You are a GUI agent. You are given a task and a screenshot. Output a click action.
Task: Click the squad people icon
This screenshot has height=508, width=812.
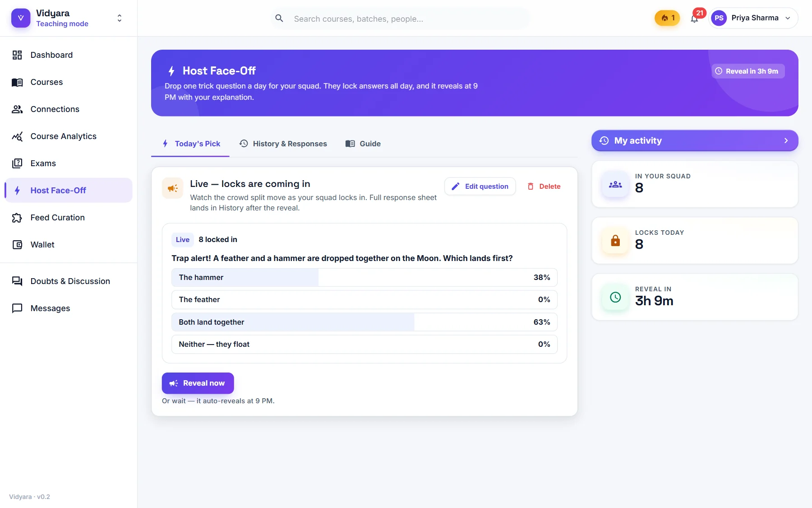pyautogui.click(x=615, y=184)
